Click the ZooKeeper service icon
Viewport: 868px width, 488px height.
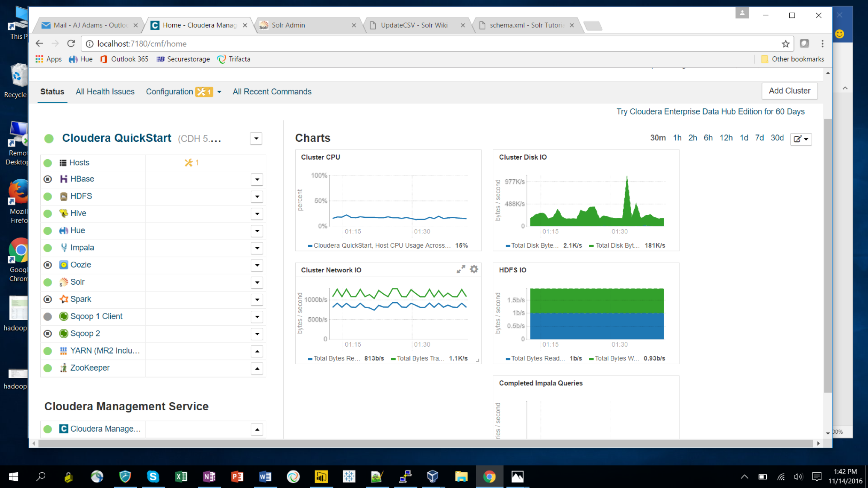click(63, 368)
